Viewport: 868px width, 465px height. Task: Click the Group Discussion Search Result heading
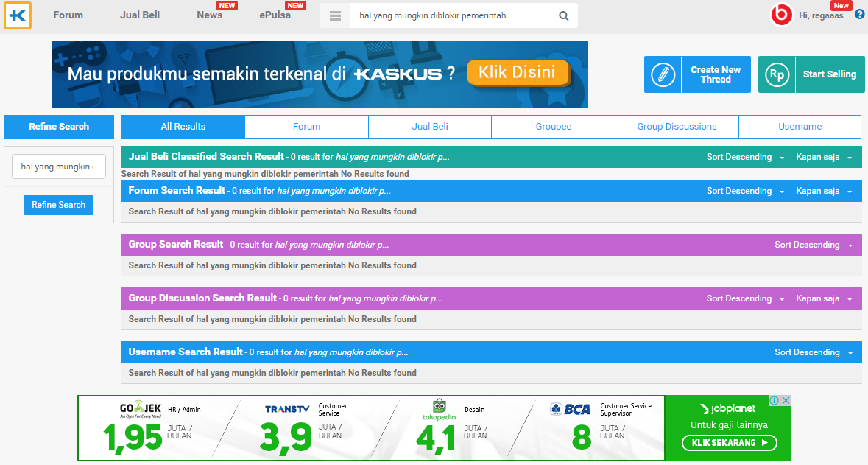pos(202,298)
